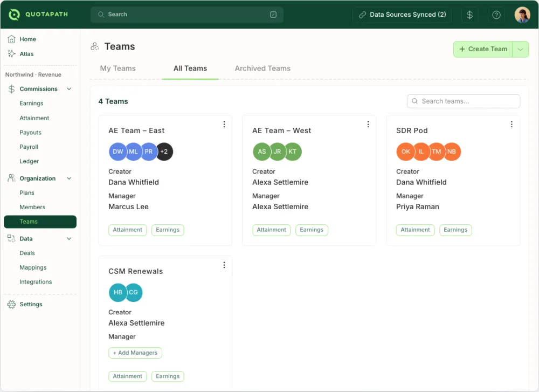Screen dimensions: 539x392
Task: Open Members in the sidebar
Action: [32, 208]
